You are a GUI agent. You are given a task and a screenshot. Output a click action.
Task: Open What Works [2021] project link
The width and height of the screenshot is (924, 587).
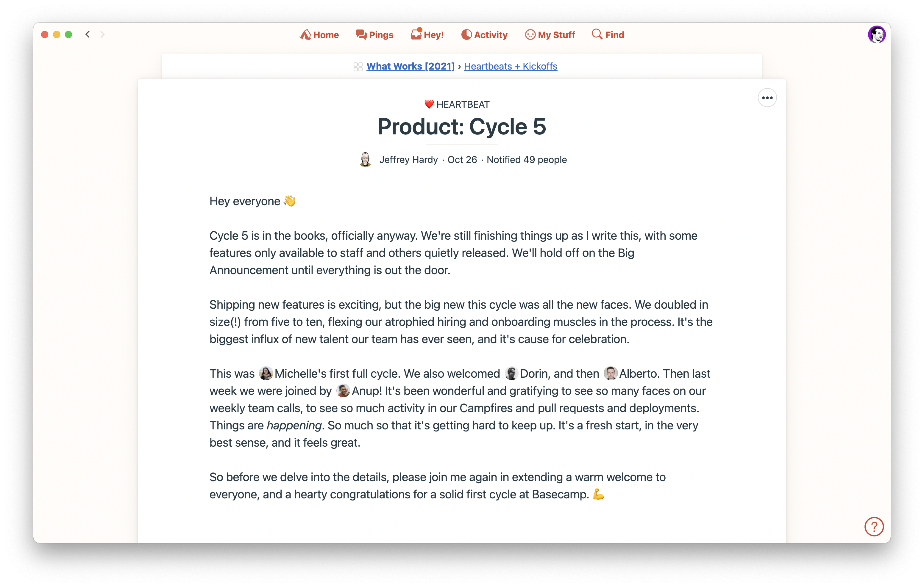coord(410,66)
